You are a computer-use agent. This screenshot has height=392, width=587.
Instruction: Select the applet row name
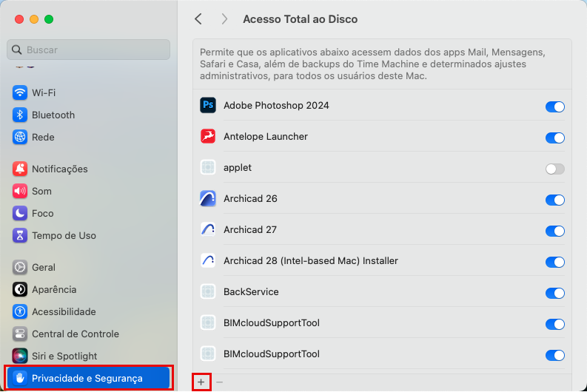click(x=238, y=168)
